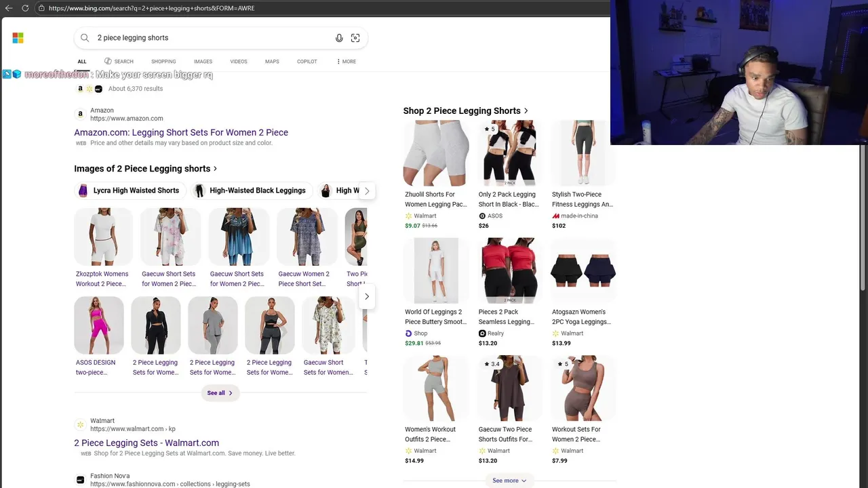The image size is (868, 488).
Task: Click the Walmart favicon beside result
Action: coord(80,425)
